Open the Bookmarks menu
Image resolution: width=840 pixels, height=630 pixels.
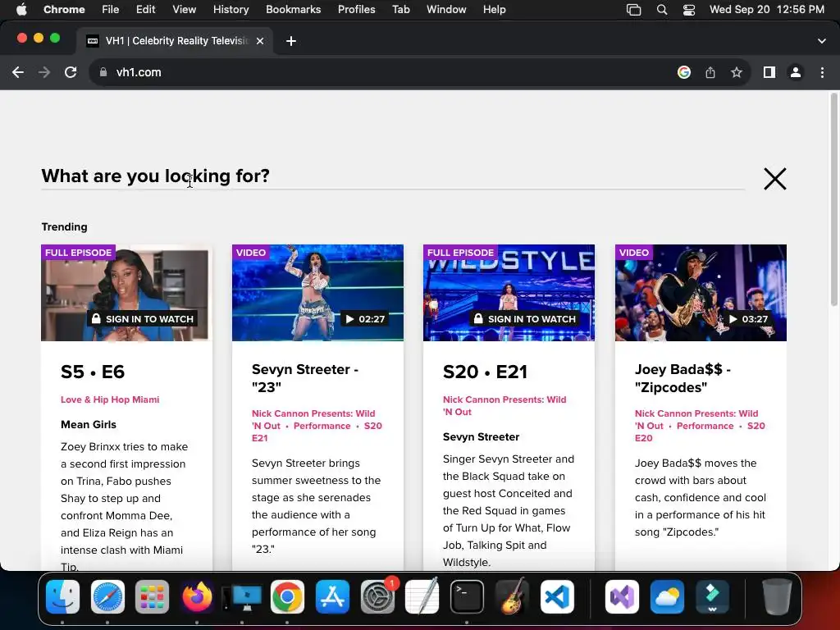click(293, 9)
